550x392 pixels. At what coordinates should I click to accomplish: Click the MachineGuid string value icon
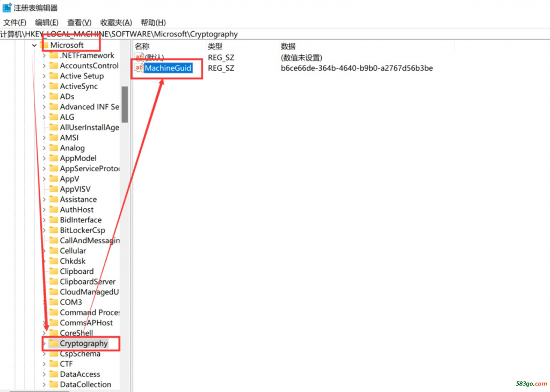(139, 68)
